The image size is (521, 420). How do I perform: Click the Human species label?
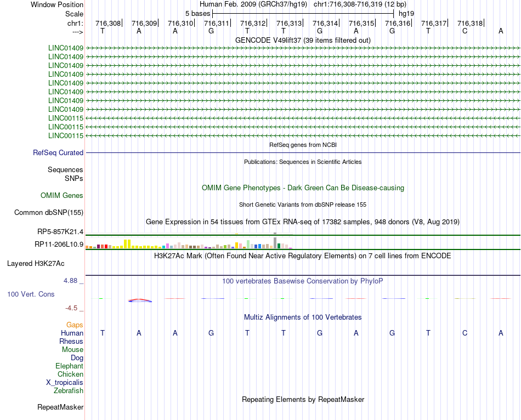point(72,333)
